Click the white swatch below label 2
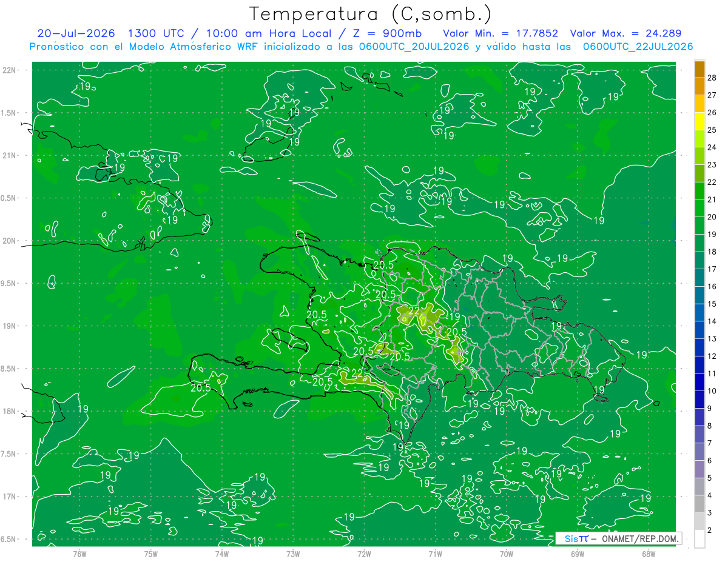Screen dimensions: 728x562 (x=699, y=539)
